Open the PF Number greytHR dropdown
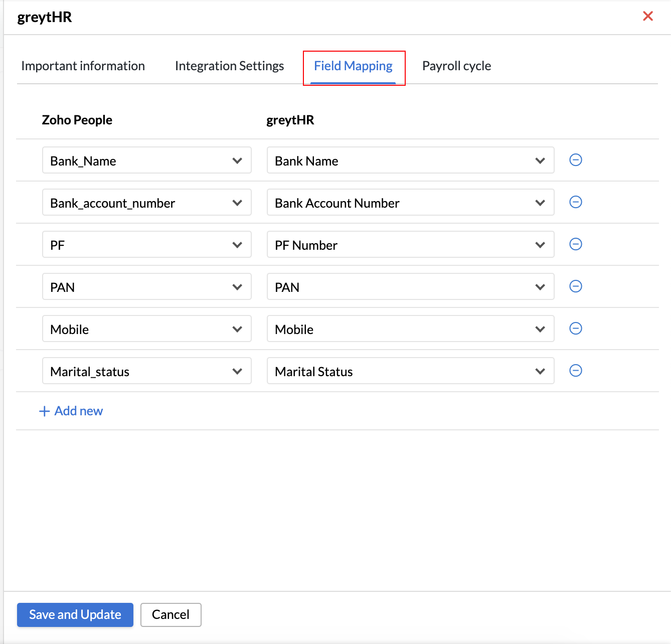 (411, 245)
